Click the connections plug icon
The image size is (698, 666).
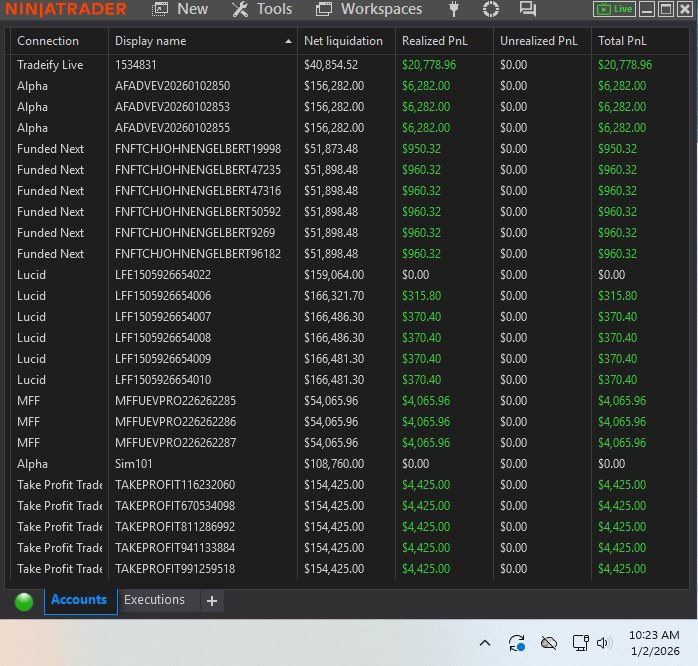454,9
